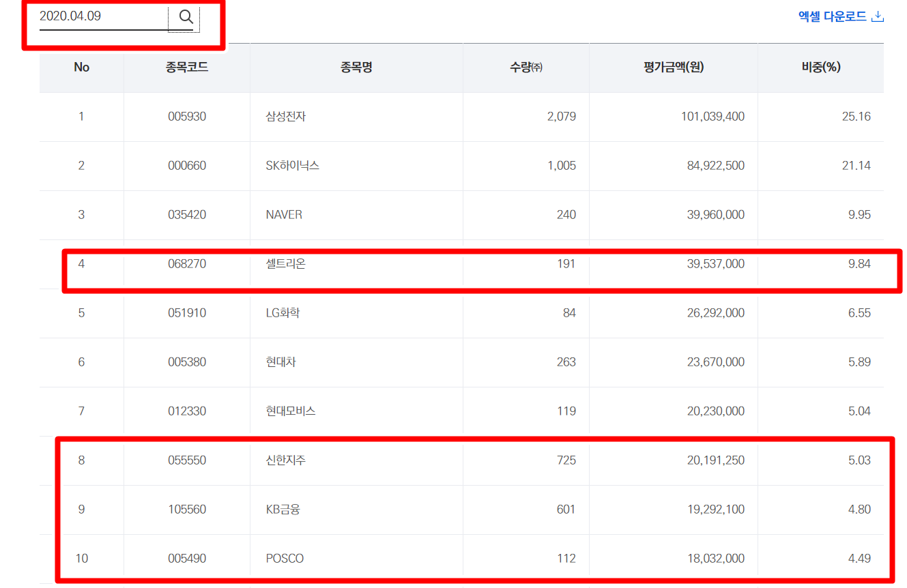Screen dimensions: 907x588
Task: Click valuation amount 23,670,000
Action: (716, 362)
